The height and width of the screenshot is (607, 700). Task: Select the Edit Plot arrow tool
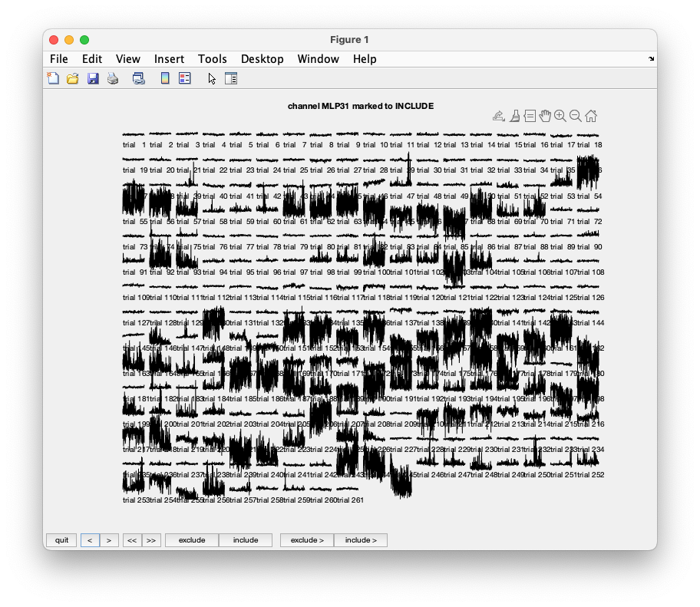point(210,78)
